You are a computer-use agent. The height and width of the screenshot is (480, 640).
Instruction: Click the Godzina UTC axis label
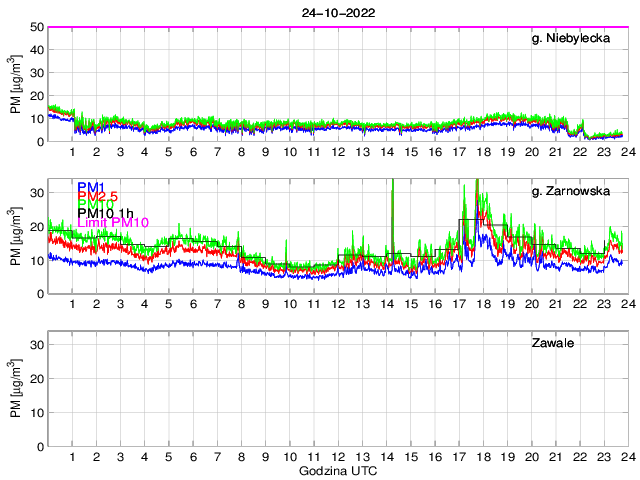pyautogui.click(x=338, y=471)
